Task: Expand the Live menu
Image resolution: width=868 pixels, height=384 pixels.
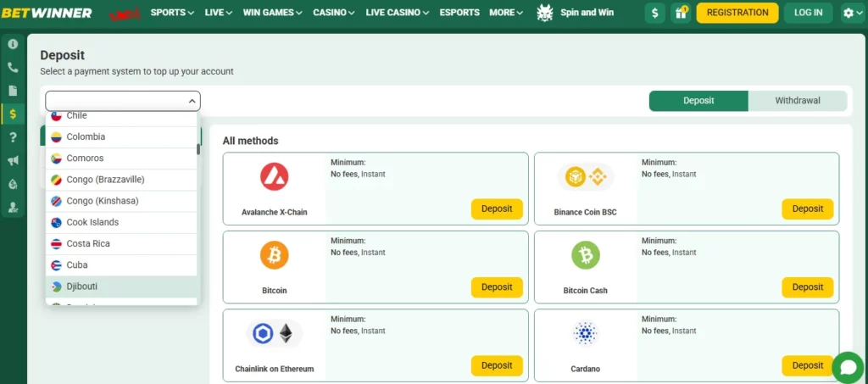Action: coord(218,12)
